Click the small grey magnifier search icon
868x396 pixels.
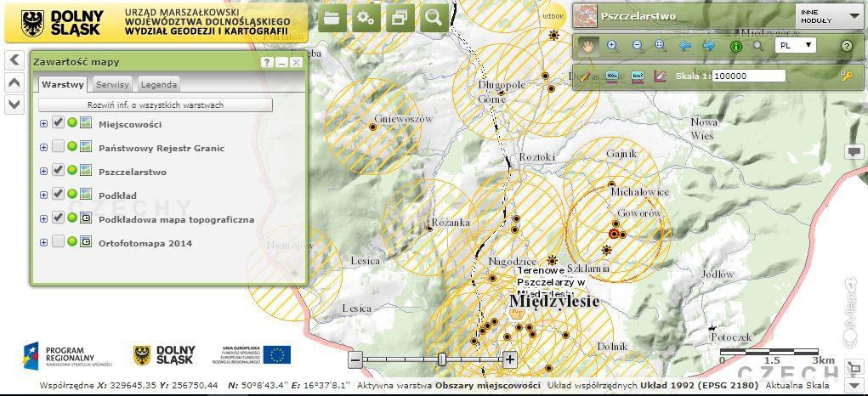click(x=758, y=46)
